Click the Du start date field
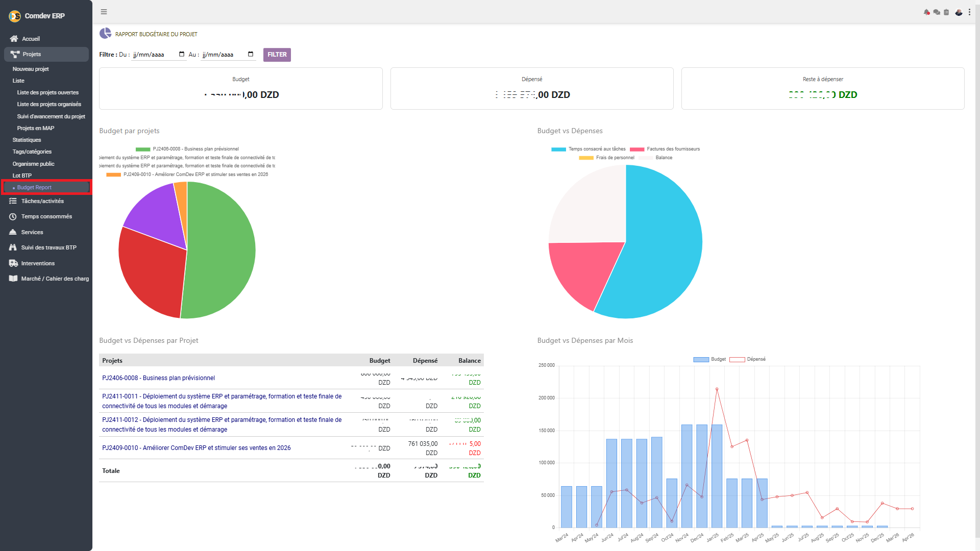 (x=159, y=55)
